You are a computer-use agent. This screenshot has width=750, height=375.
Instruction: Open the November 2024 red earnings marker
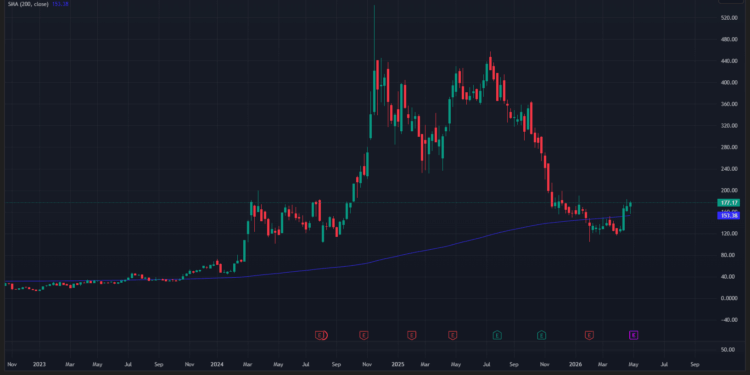364,335
